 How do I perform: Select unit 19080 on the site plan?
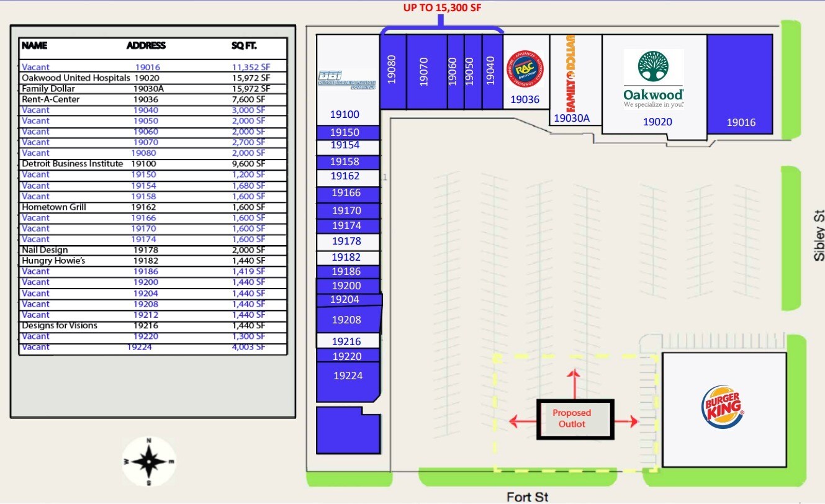[393, 72]
